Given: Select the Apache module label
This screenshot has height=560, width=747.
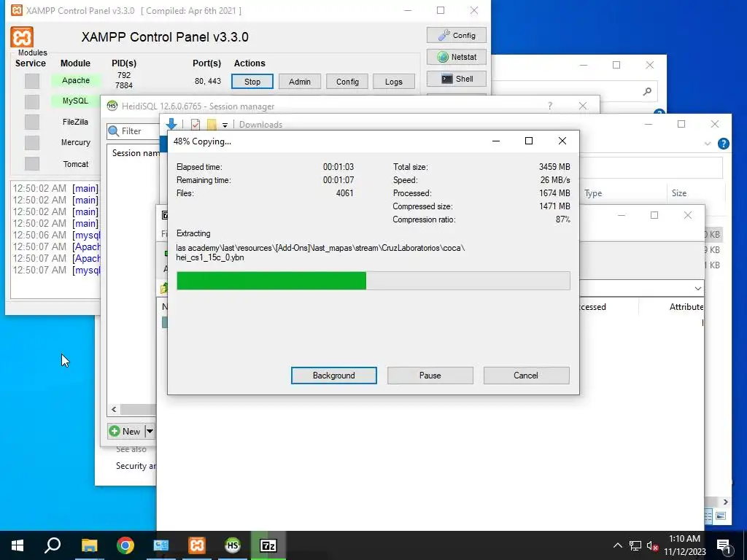Looking at the screenshot, I should (76, 80).
